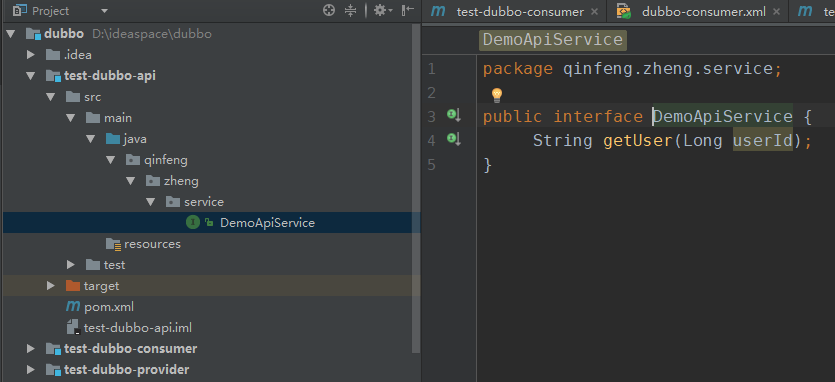Click the orange target folder icon
This screenshot has height=382, width=835.
[x=72, y=286]
